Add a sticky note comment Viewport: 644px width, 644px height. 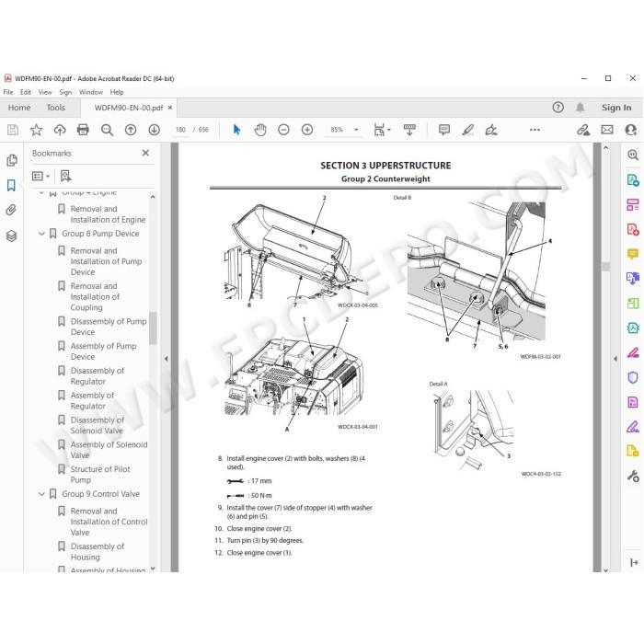444,130
